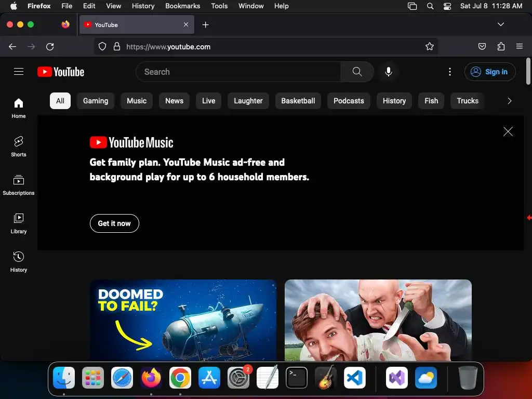Open the Window menu

point(251,6)
